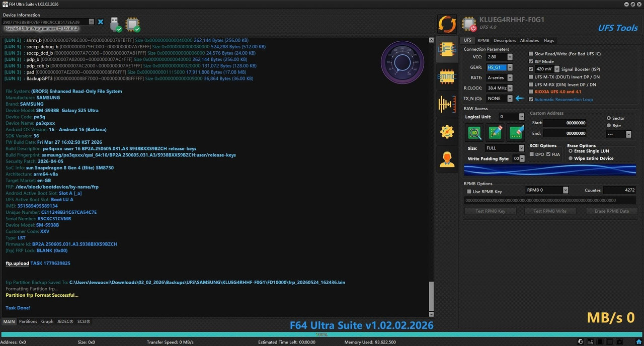Select Erase Single LUN option
This screenshot has height=346, width=644.
coord(570,151)
